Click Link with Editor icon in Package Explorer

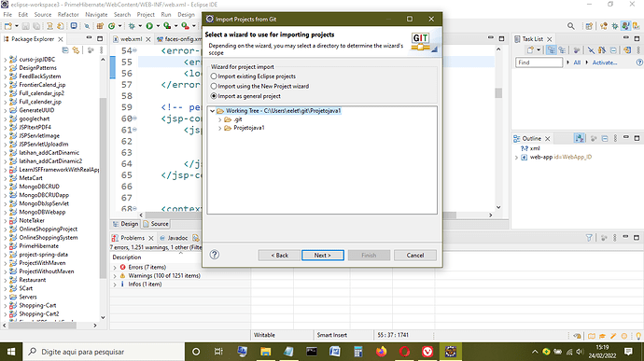click(x=76, y=50)
